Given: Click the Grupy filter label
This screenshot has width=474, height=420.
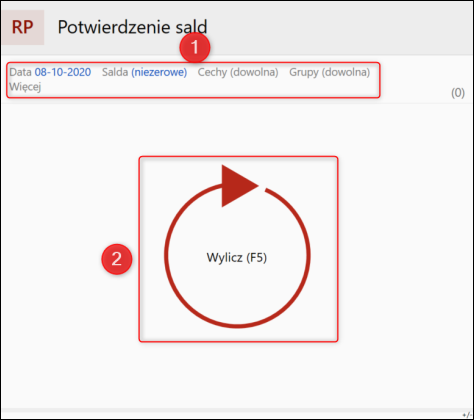Looking at the screenshot, I should 304,72.
